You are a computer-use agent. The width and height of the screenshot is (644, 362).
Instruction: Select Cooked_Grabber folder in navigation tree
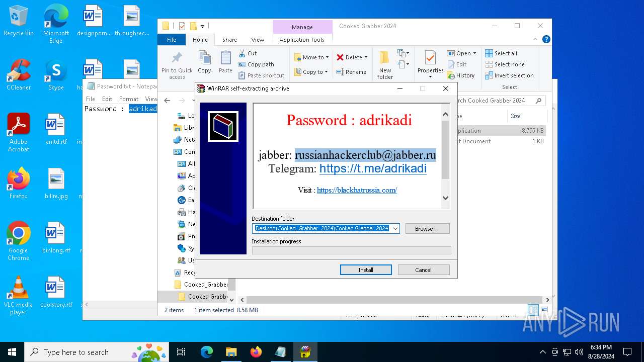coord(202,285)
